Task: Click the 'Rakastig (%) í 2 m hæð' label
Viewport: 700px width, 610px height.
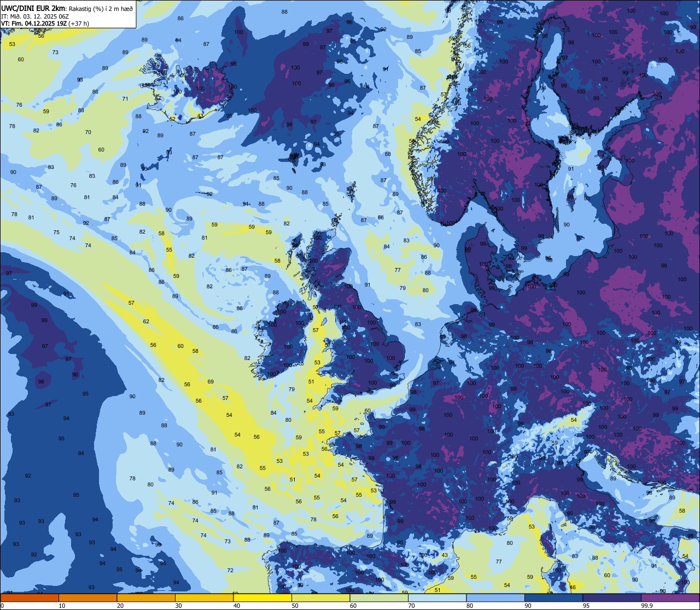Action: [101, 8]
